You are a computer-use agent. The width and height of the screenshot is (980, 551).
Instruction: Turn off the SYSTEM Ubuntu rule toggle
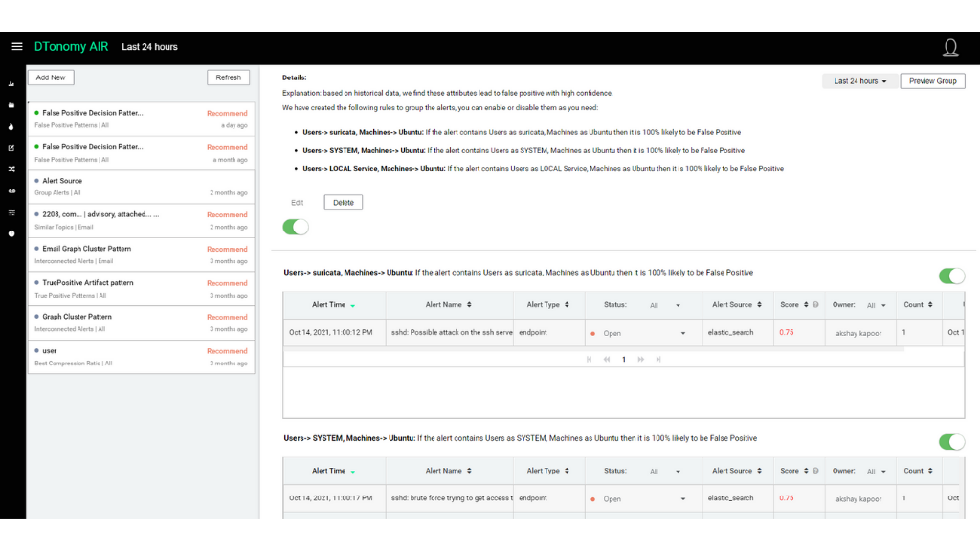(951, 442)
